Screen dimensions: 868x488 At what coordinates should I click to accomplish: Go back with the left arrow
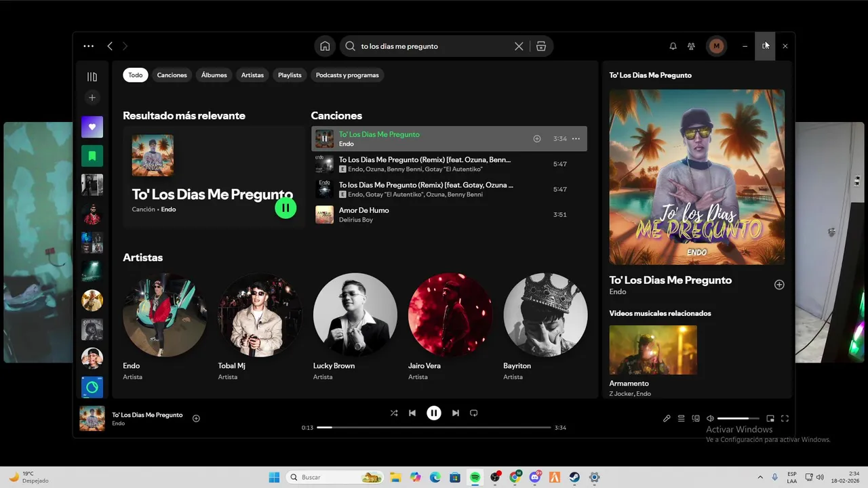point(110,46)
